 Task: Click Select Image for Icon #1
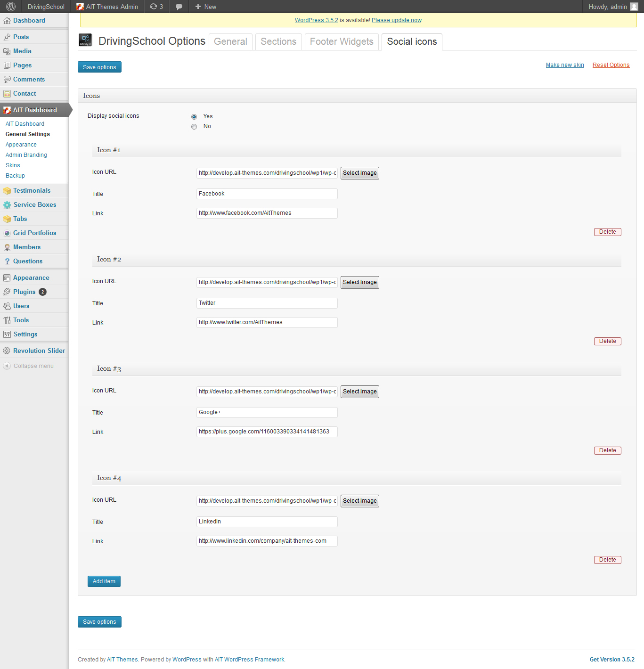[x=360, y=173]
